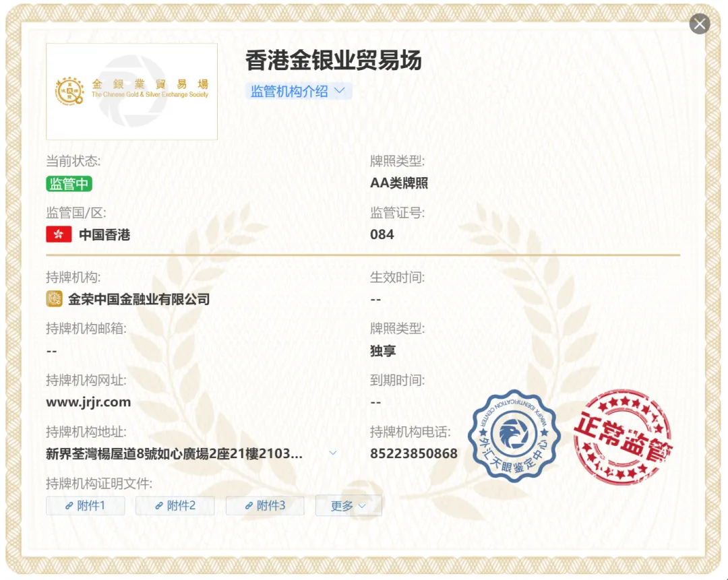728x580 pixels.
Task: Click address 新界荃灣楊屋道8號如心廣場 text
Action: [x=174, y=453]
